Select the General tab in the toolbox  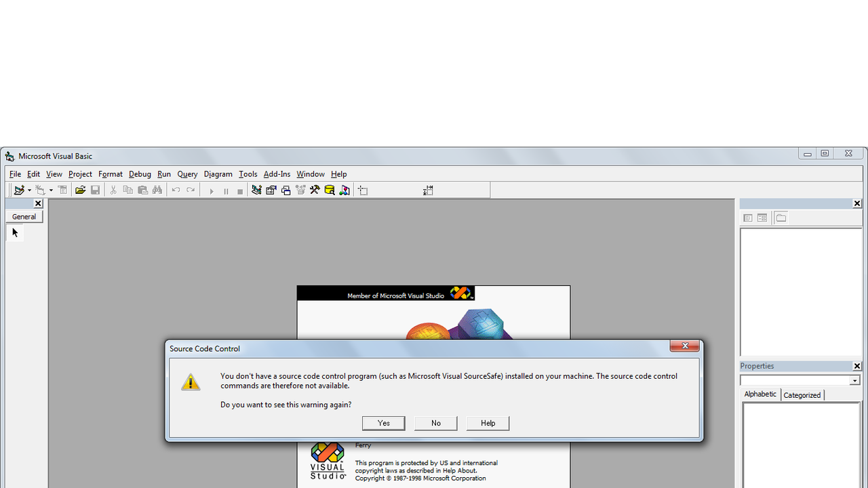[24, 217]
